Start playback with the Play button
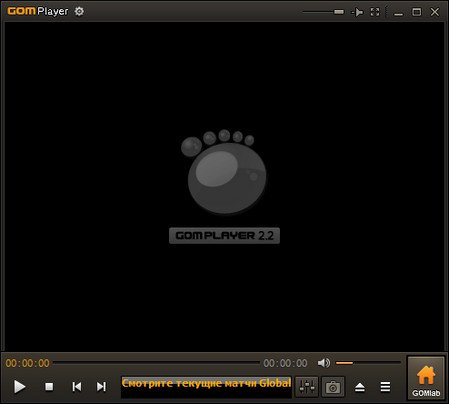Viewport: 449px width, 404px height. [x=20, y=387]
